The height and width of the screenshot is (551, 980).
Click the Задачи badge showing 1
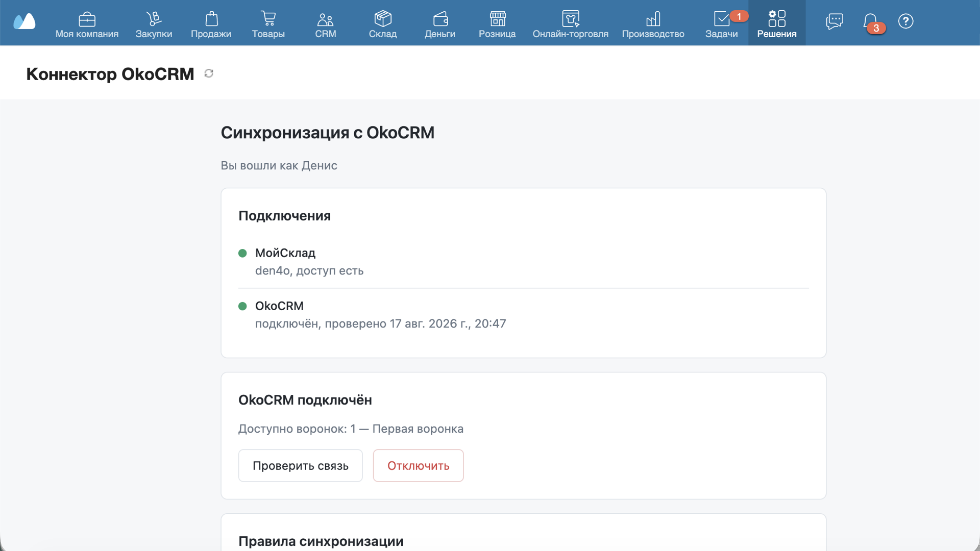point(739,16)
